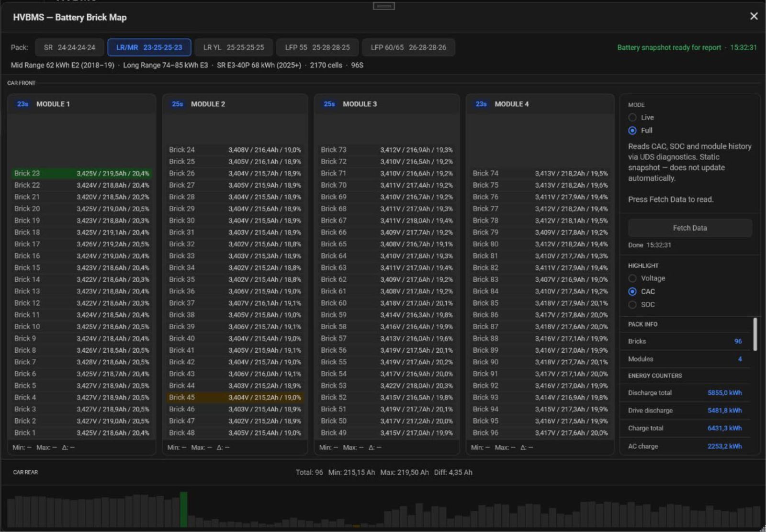The image size is (766, 532).
Task: Select the Brick 36 row
Action: [235, 291]
